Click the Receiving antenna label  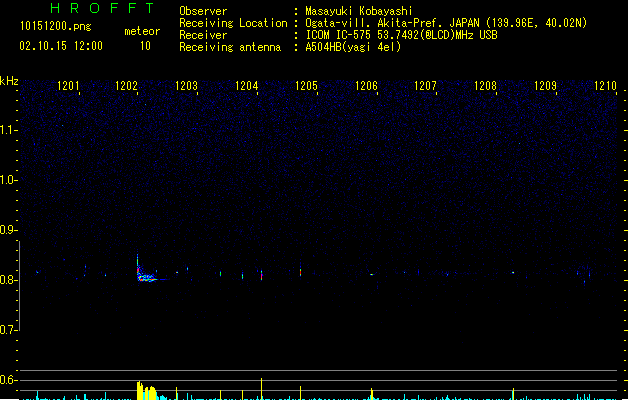(230, 47)
